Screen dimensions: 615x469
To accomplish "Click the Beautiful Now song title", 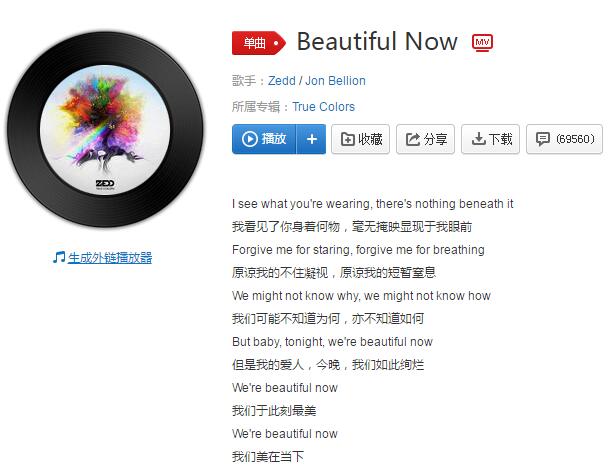I will [x=377, y=41].
